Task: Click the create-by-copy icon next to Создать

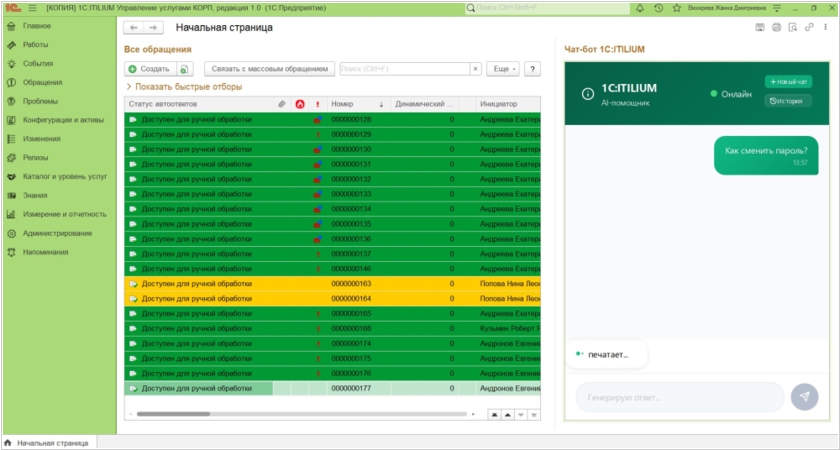Action: click(x=184, y=69)
